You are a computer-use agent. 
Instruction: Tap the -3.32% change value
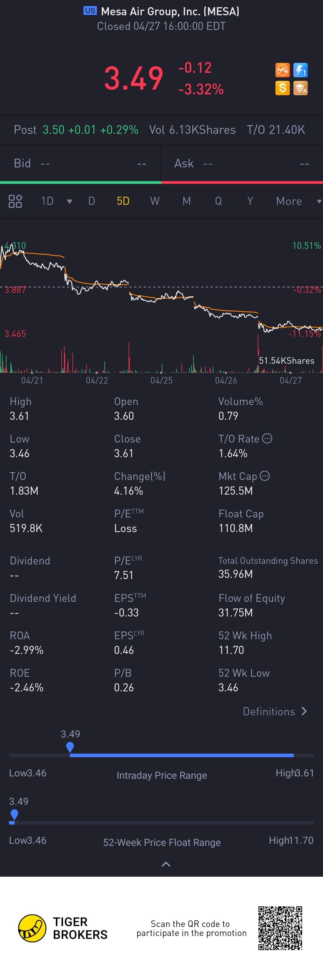coord(201,90)
